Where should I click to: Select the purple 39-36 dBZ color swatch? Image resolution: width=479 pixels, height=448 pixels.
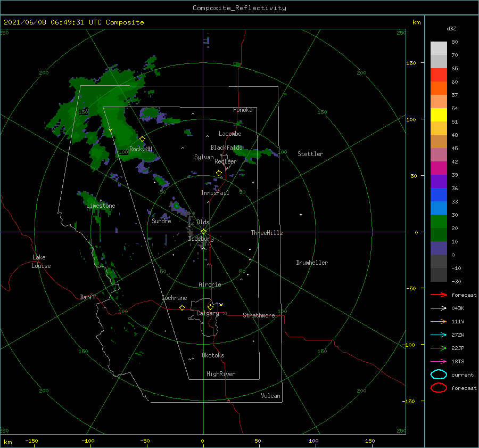pos(439,181)
